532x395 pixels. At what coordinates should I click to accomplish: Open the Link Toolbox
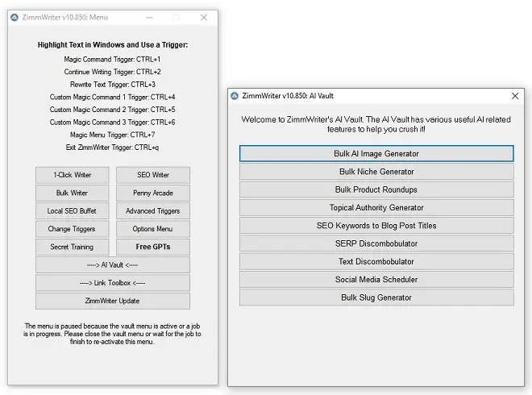coord(113,283)
